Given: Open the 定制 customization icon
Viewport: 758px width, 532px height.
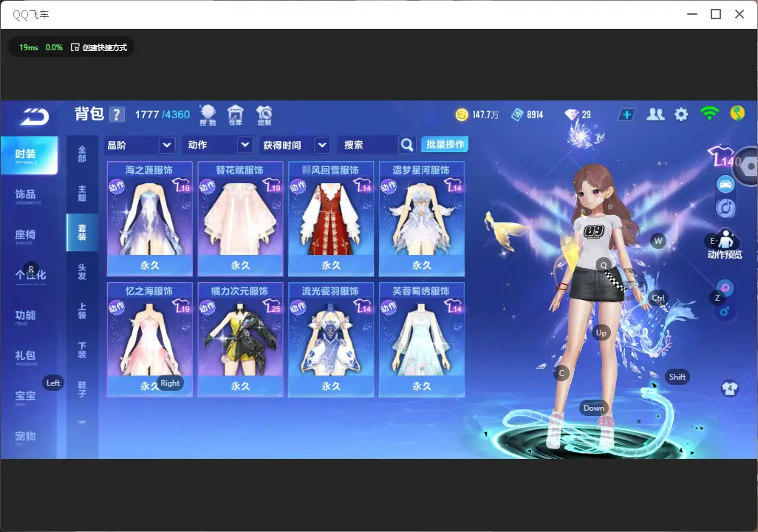Looking at the screenshot, I should [264, 115].
